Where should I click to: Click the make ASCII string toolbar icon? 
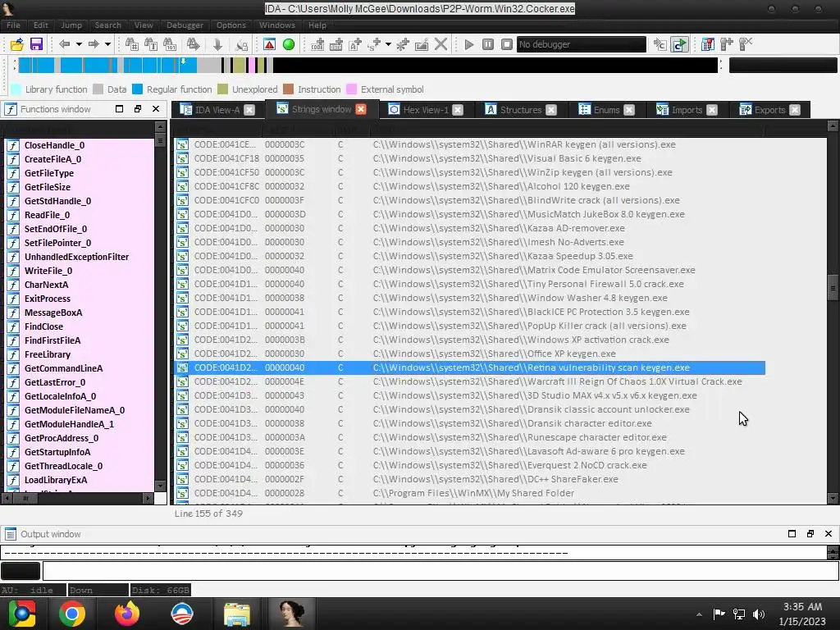point(354,44)
